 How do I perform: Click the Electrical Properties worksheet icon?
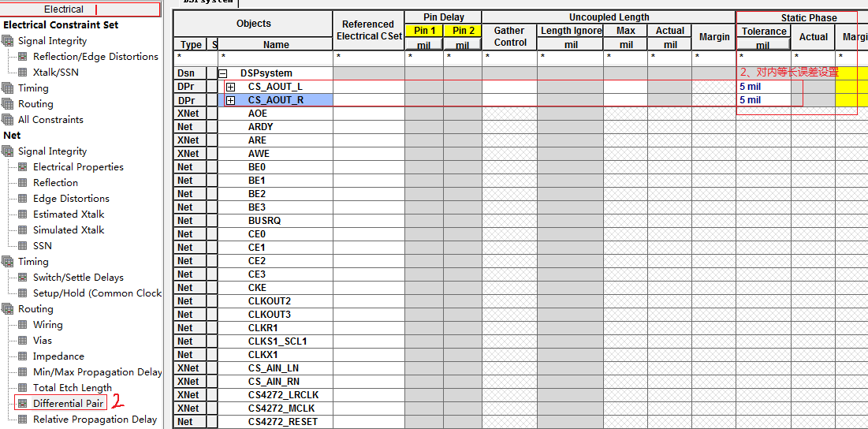tap(22, 167)
